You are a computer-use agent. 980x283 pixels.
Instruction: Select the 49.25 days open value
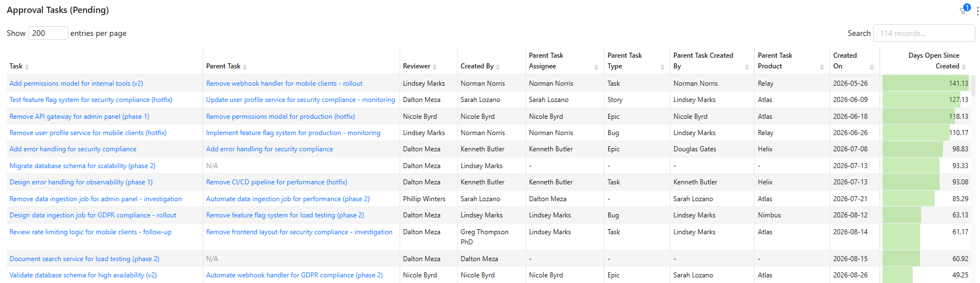960,275
